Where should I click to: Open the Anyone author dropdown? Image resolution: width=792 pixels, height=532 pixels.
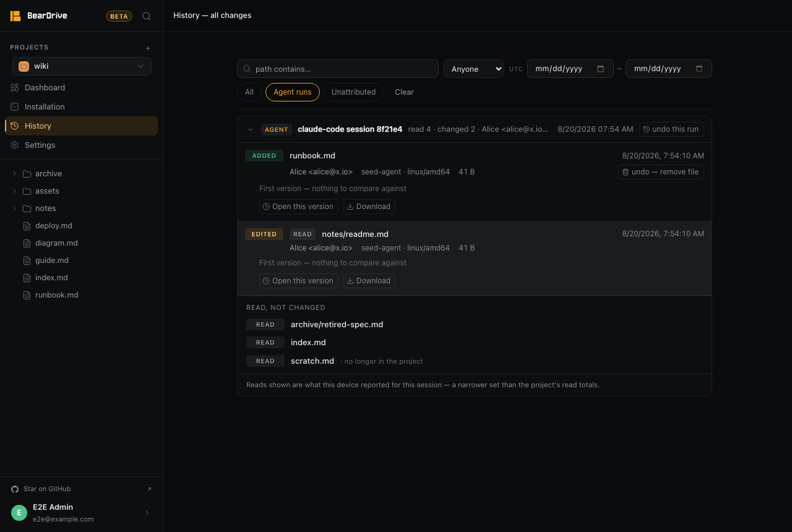coord(474,69)
